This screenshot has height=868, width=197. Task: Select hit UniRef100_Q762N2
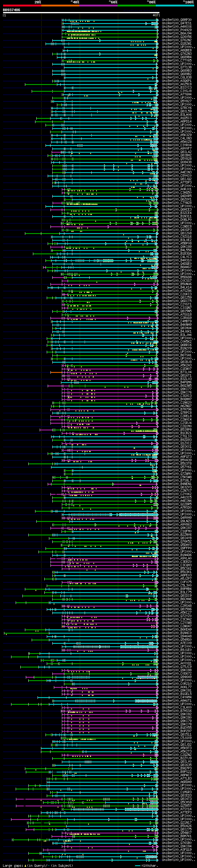(177, 40)
